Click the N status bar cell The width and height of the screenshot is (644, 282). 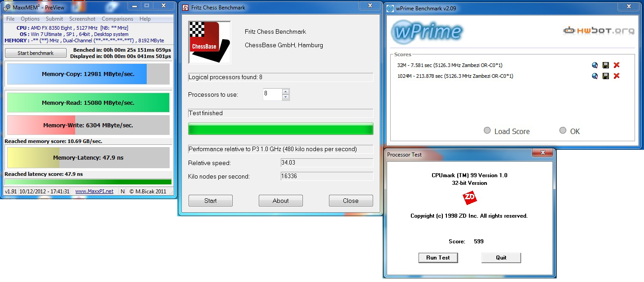122,191
